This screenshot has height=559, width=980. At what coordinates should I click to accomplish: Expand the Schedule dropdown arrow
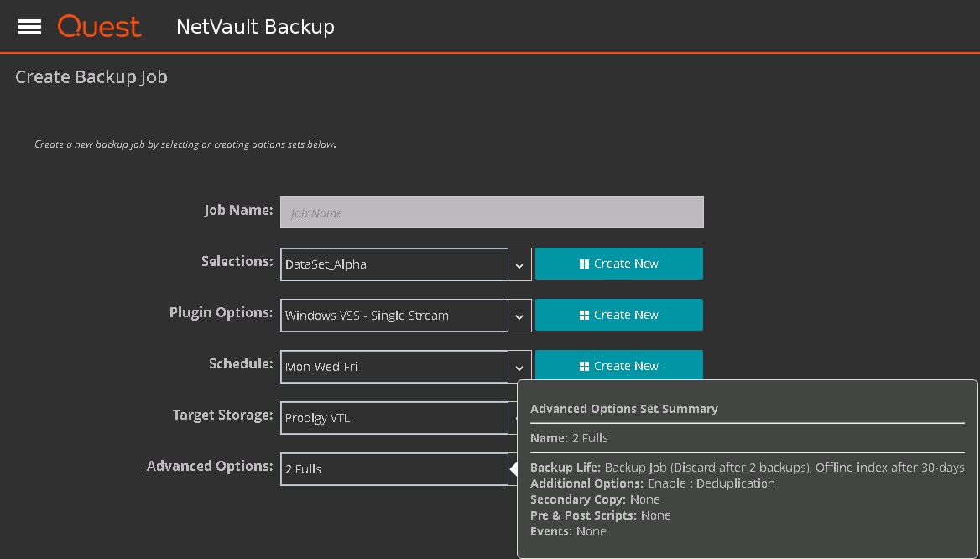pyautogui.click(x=519, y=367)
